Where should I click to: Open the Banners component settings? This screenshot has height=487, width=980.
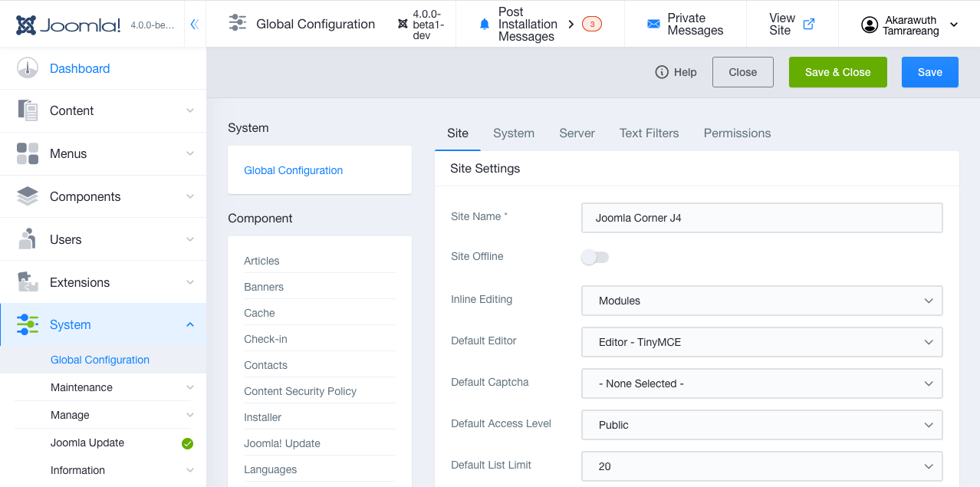pyautogui.click(x=264, y=287)
